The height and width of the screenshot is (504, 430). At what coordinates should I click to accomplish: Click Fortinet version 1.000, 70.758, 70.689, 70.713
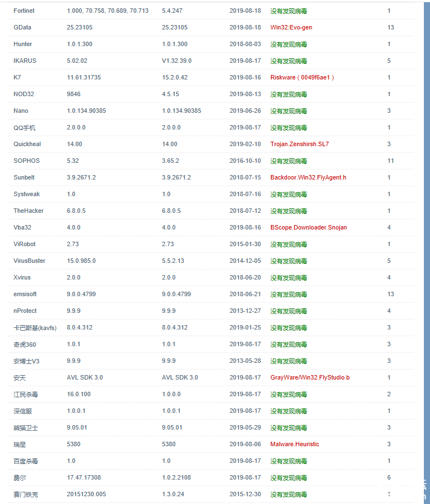click(107, 11)
